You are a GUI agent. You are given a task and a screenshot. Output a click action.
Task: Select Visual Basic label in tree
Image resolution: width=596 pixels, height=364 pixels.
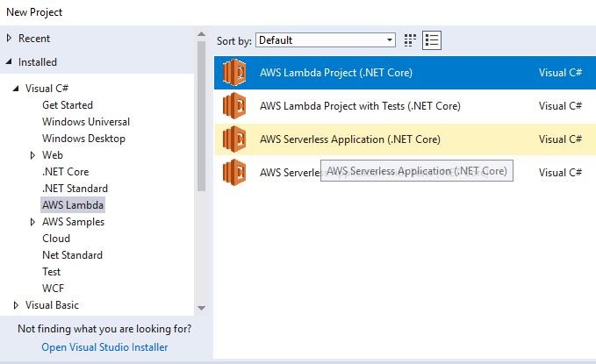pos(52,305)
